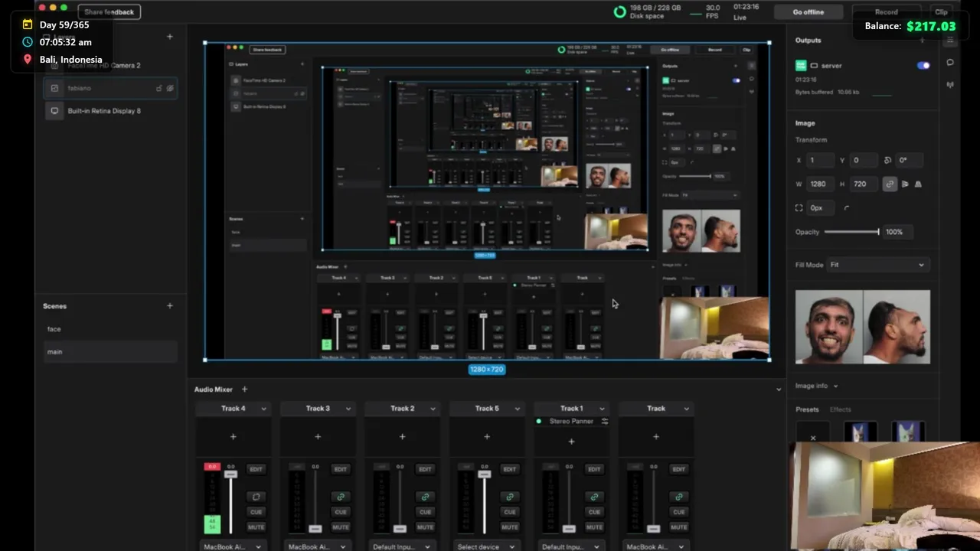Click the server output custom icon
The height and width of the screenshot is (551, 980).
[x=801, y=66]
